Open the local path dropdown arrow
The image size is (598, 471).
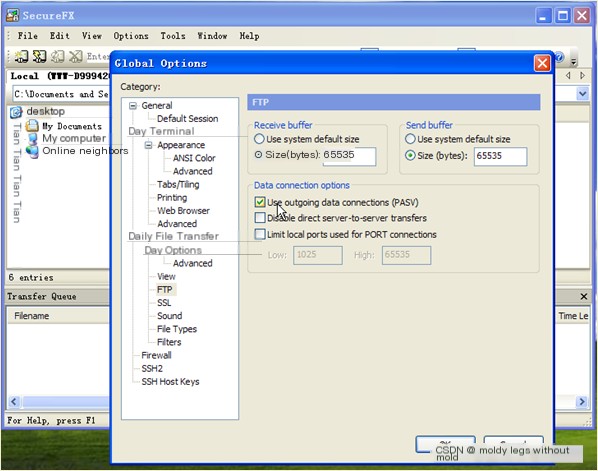(582, 93)
